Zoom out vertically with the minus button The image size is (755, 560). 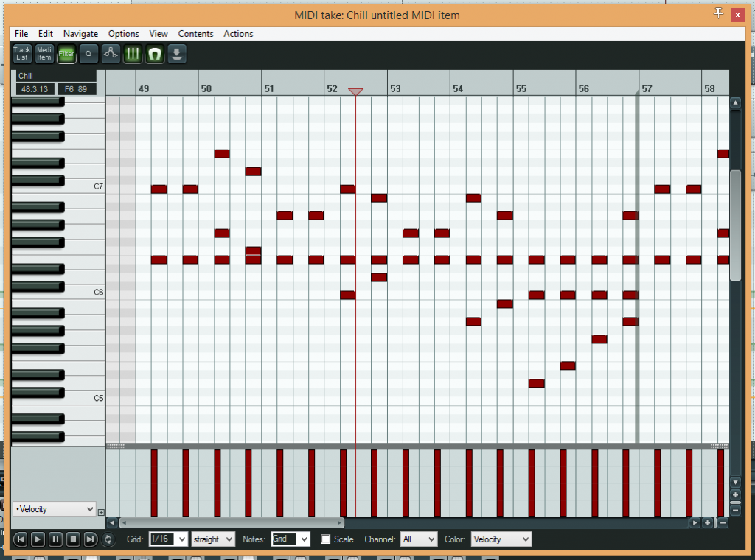pyautogui.click(x=735, y=509)
